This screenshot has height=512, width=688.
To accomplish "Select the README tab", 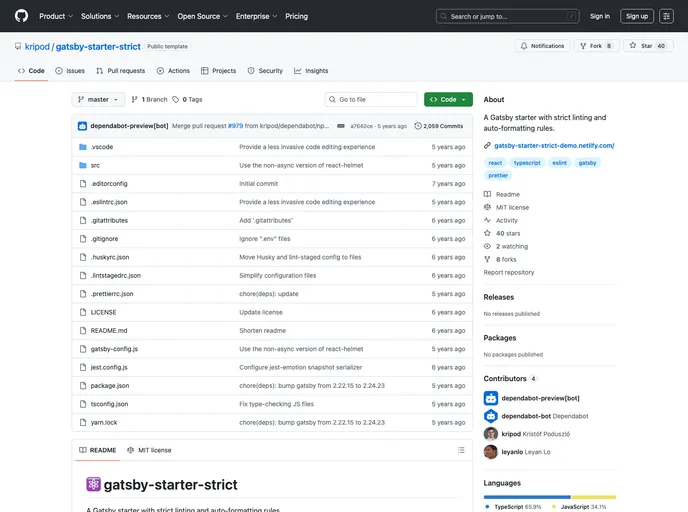I will (98, 450).
